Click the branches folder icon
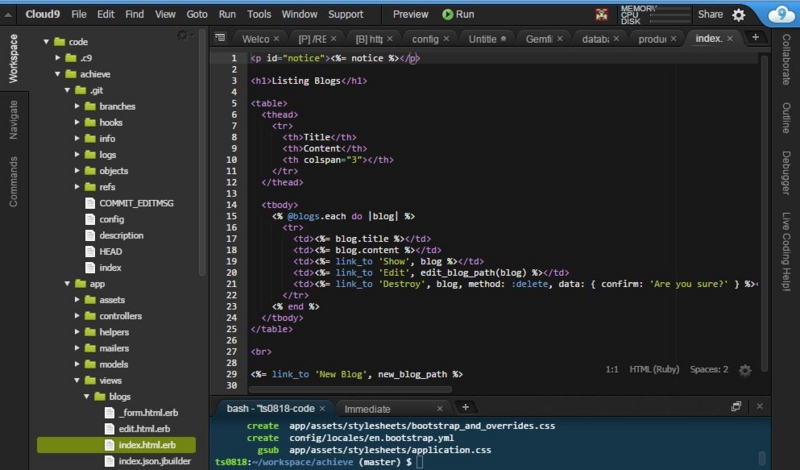800x470 pixels. click(x=90, y=106)
